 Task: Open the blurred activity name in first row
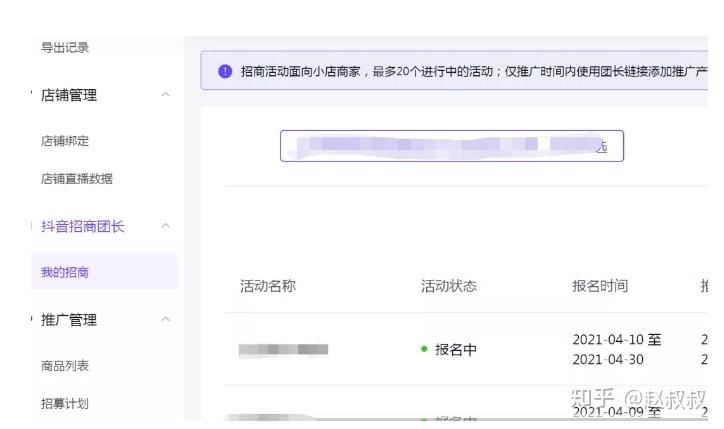pyautogui.click(x=284, y=349)
